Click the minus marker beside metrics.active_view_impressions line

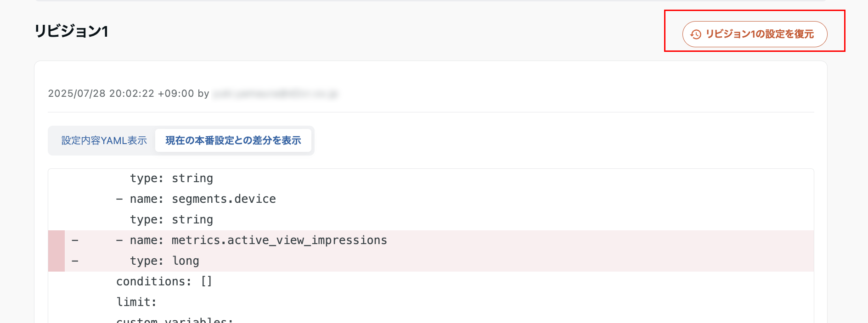point(75,240)
